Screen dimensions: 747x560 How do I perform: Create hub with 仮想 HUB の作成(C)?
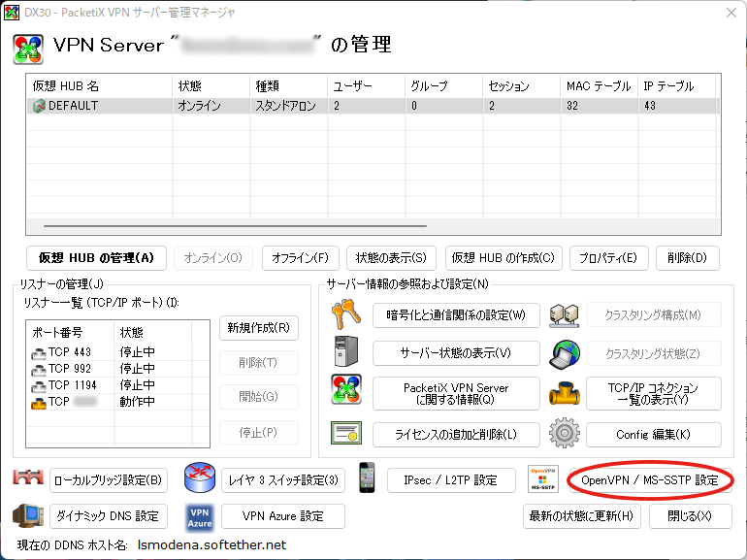tap(503, 258)
